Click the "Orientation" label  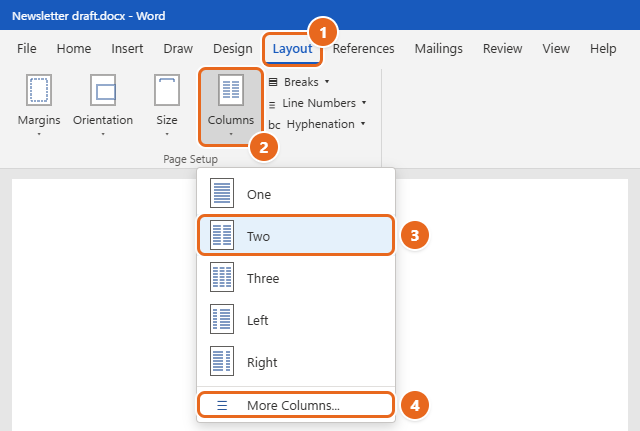[103, 120]
